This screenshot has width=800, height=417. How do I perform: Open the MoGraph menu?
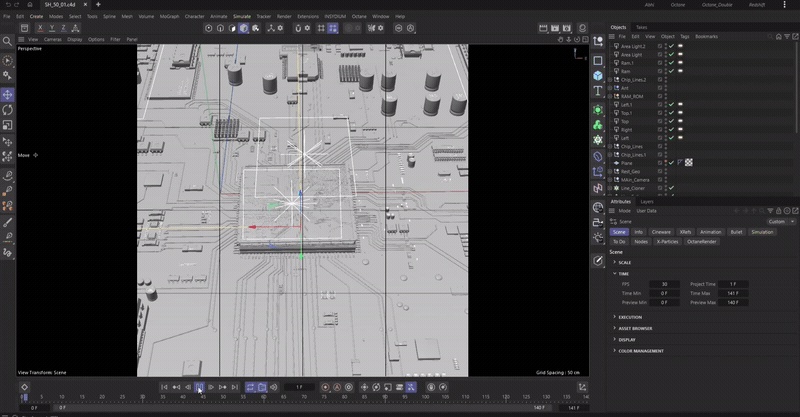coord(169,16)
